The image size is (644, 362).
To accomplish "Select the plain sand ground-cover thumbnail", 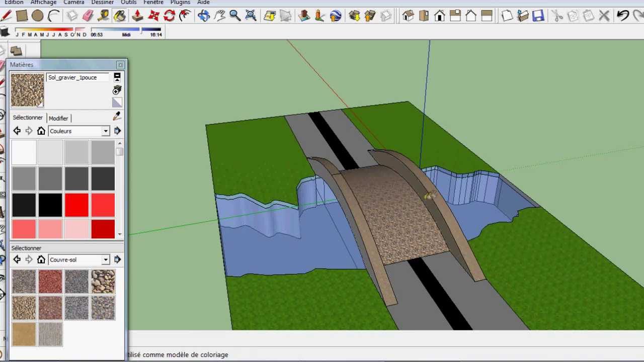I will pos(24,334).
